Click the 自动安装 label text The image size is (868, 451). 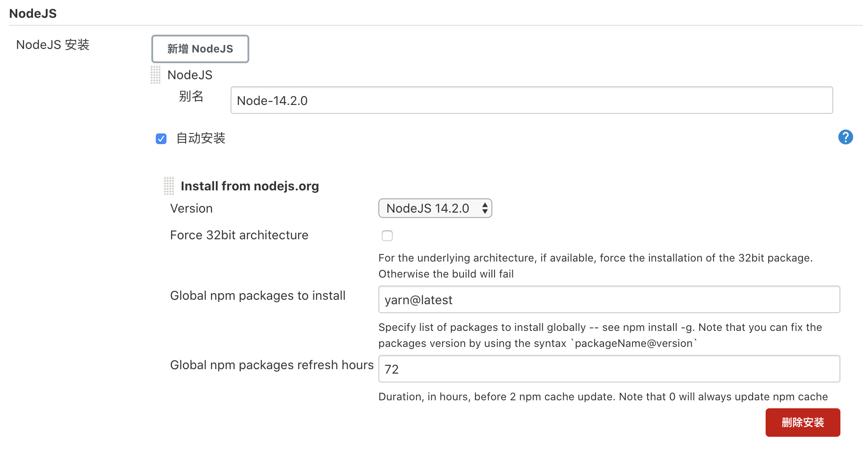click(201, 138)
